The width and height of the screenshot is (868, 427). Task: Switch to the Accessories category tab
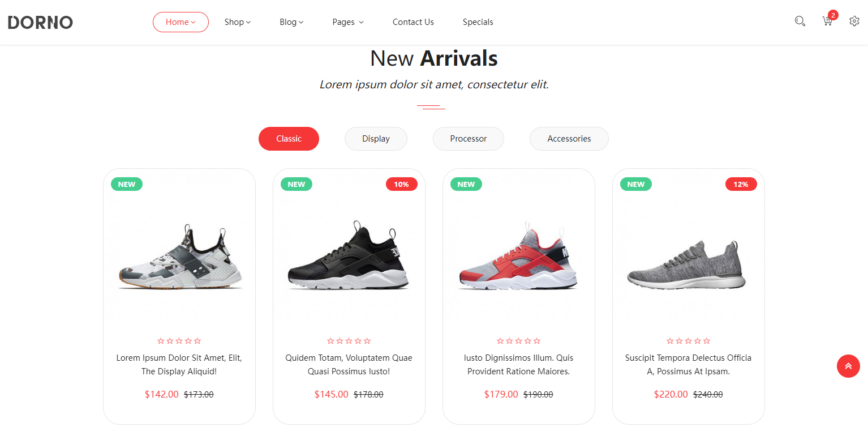click(x=569, y=139)
